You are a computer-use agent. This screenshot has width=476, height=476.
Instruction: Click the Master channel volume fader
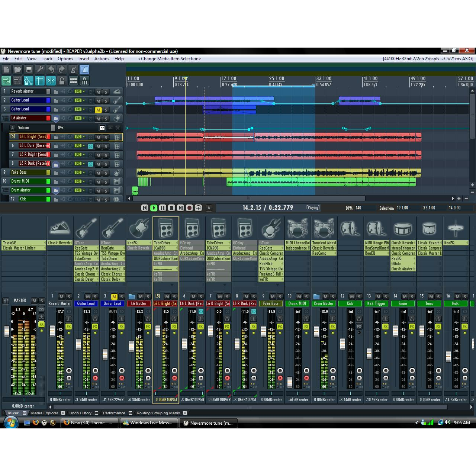(6, 331)
